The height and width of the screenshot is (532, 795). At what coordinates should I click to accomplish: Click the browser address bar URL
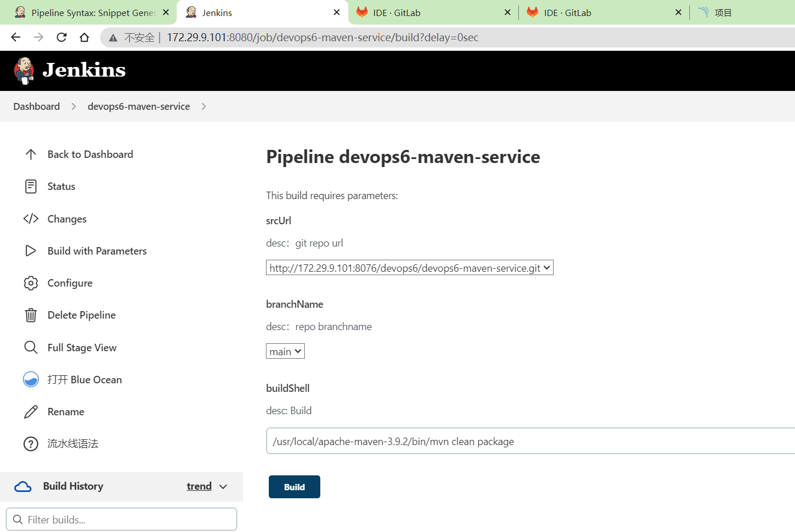(x=323, y=37)
